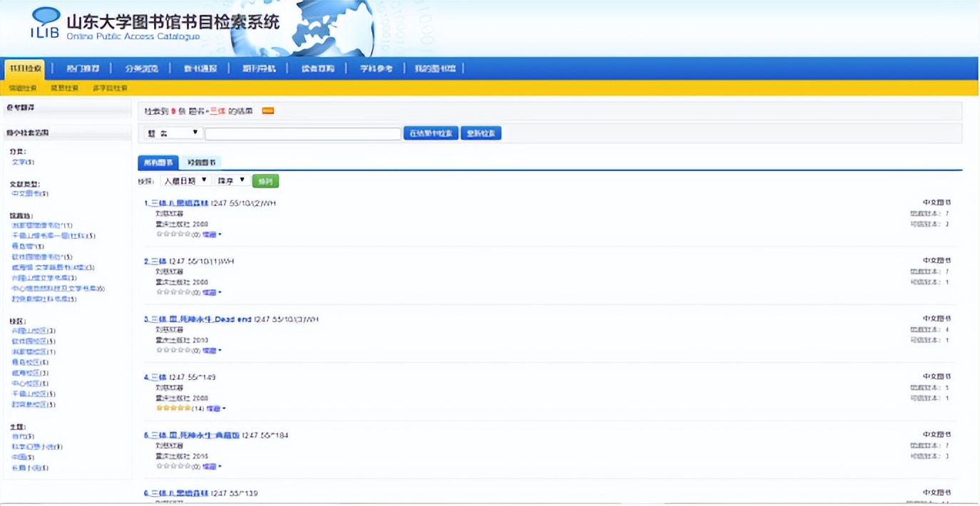The height and width of the screenshot is (506, 980).
Task: Select the 高级检索 sub-navigation tab
Action: pyautogui.click(x=64, y=88)
